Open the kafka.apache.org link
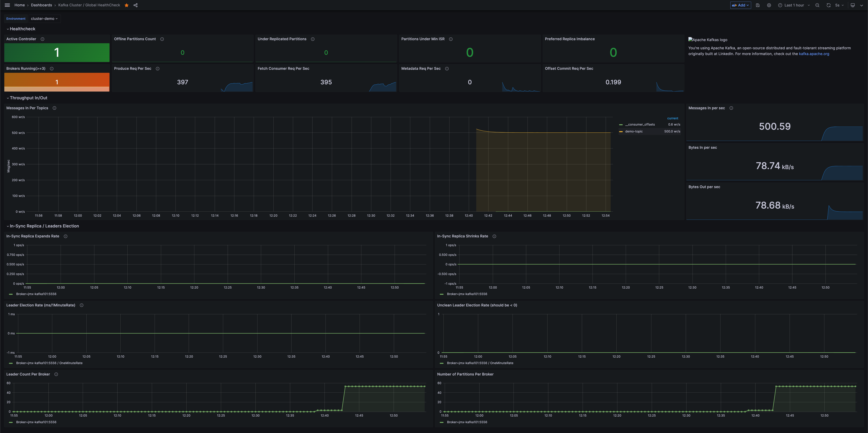The image size is (868, 433). point(814,54)
